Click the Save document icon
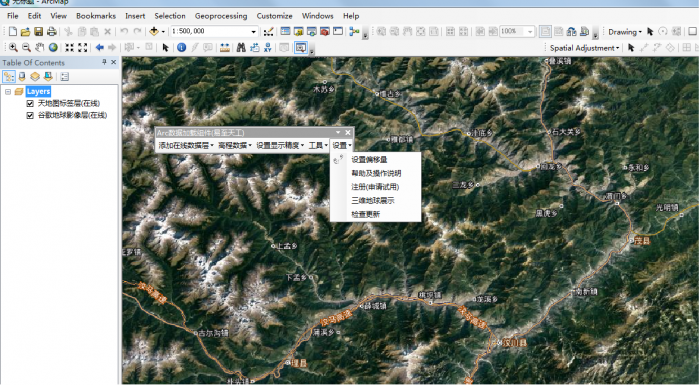The height and width of the screenshot is (385, 700). [39, 31]
